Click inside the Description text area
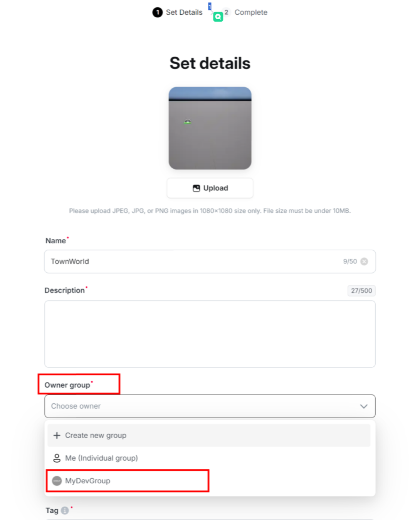This screenshot has width=420, height=520. [210, 334]
